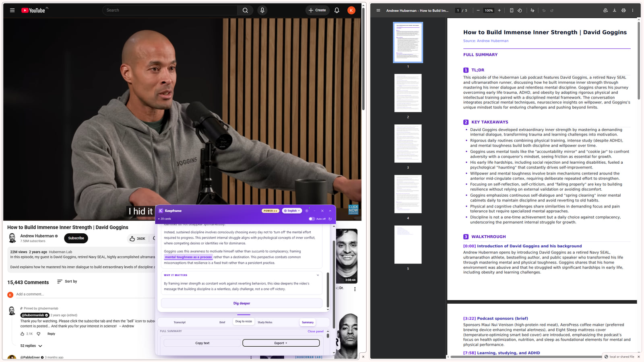Click the Keepframe cards vertical scrollbar

pyautogui.click(x=328, y=290)
